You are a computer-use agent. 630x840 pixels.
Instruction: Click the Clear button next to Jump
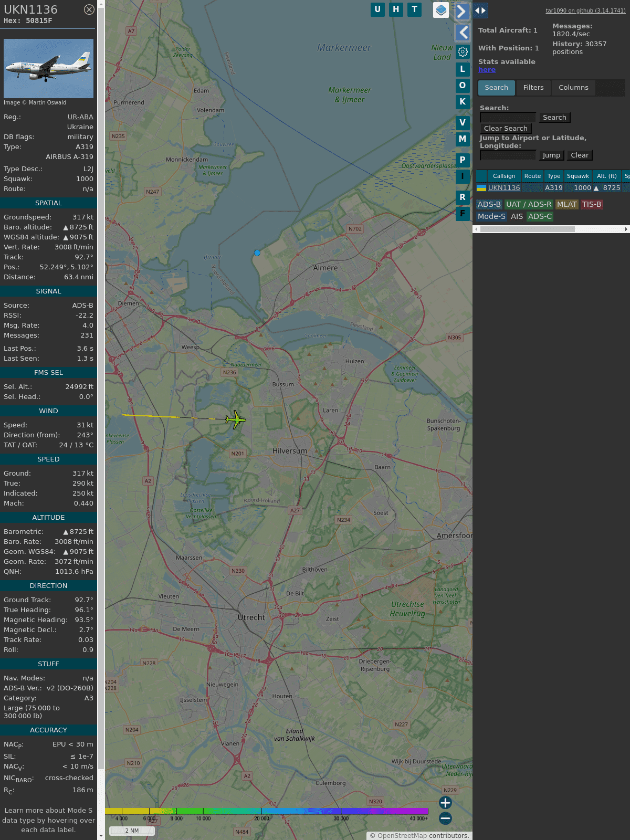[580, 155]
